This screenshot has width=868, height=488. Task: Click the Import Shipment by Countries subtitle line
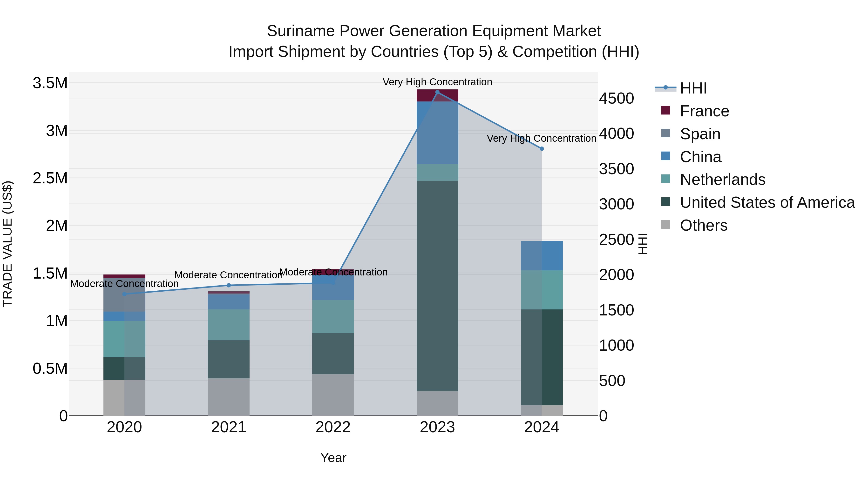(434, 52)
